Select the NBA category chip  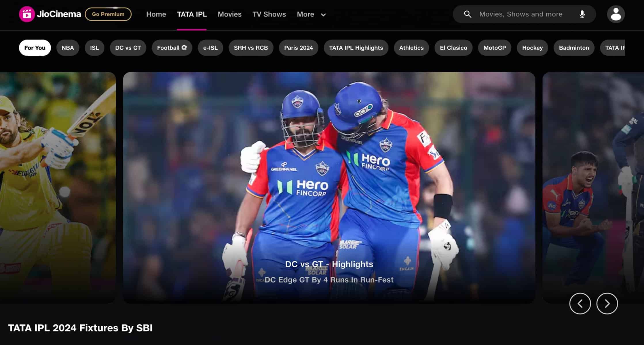tap(68, 48)
